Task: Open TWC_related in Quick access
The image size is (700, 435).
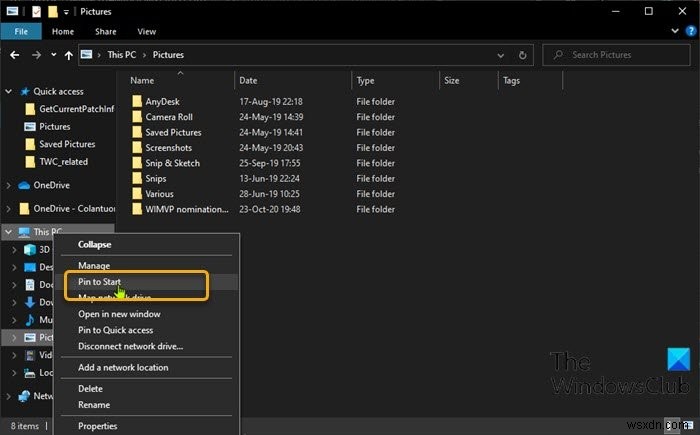Action: 63,162
